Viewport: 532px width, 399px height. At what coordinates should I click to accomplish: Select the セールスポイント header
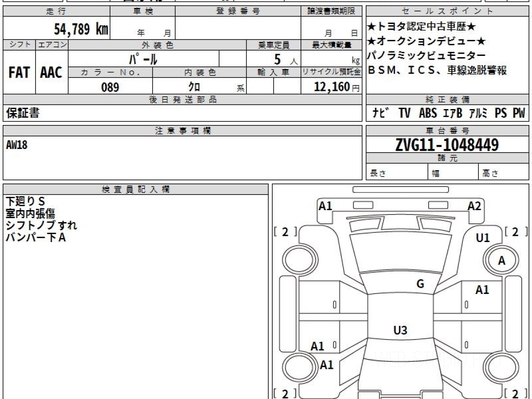tap(447, 12)
